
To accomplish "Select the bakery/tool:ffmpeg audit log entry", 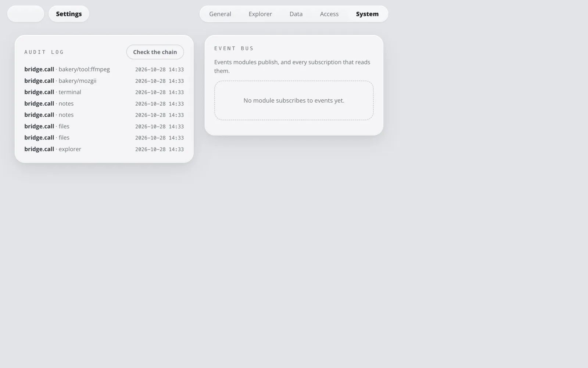I will click(x=104, y=69).
